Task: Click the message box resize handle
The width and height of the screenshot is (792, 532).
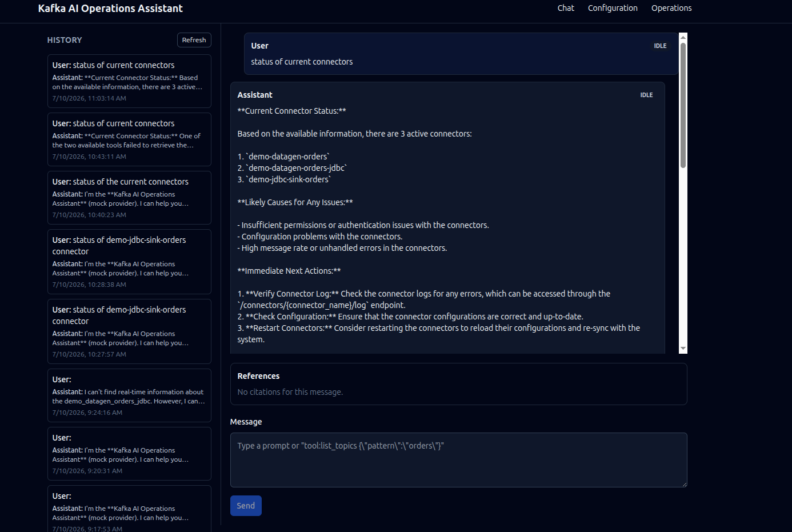Action: click(683, 483)
